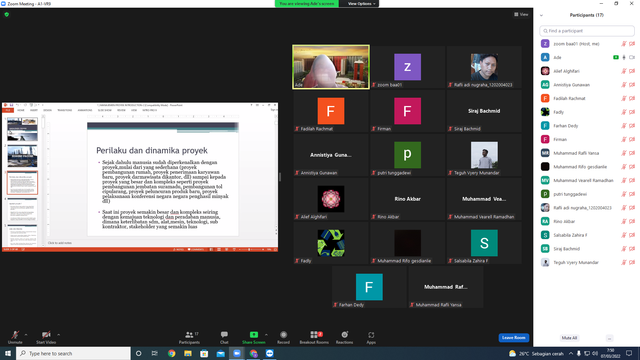The width and height of the screenshot is (640, 360).
Task: Start recording with the Record icon
Action: (x=283, y=337)
